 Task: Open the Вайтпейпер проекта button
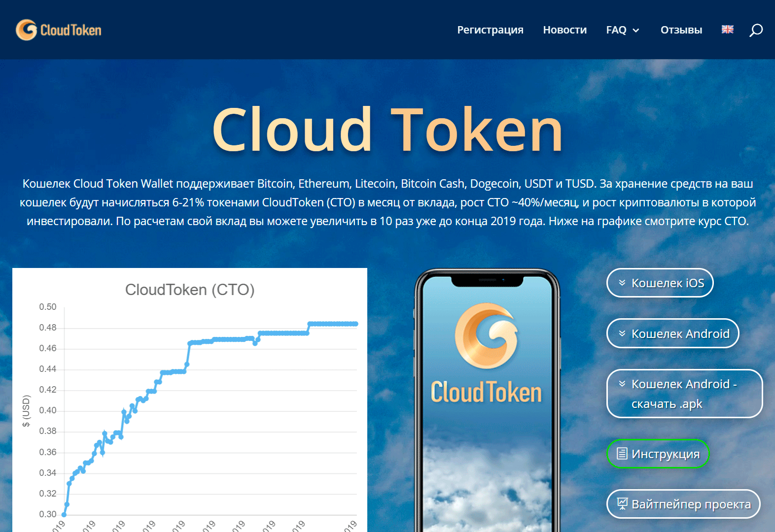point(683,504)
